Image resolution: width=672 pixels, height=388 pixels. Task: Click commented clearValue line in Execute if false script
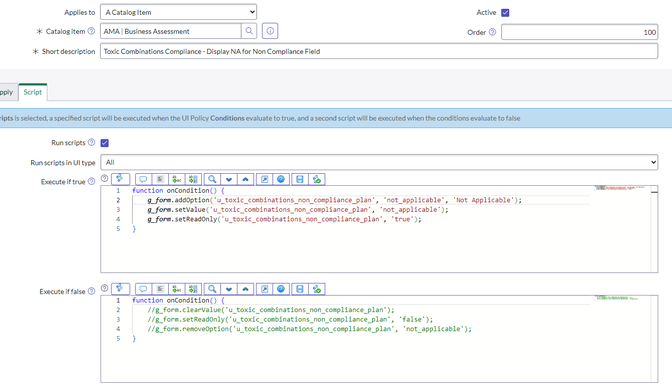pyautogui.click(x=271, y=310)
